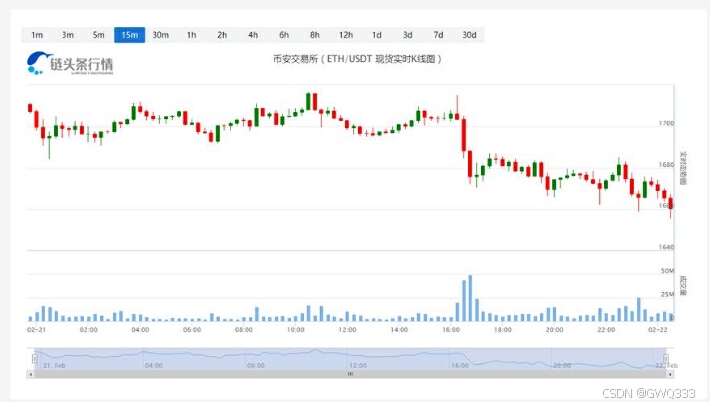Select the 1d interval tab
Image resolution: width=710 pixels, height=406 pixels.
377,35
